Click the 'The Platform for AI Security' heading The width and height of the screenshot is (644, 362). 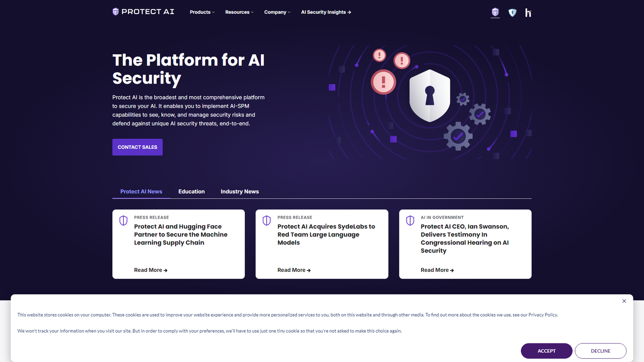click(188, 69)
